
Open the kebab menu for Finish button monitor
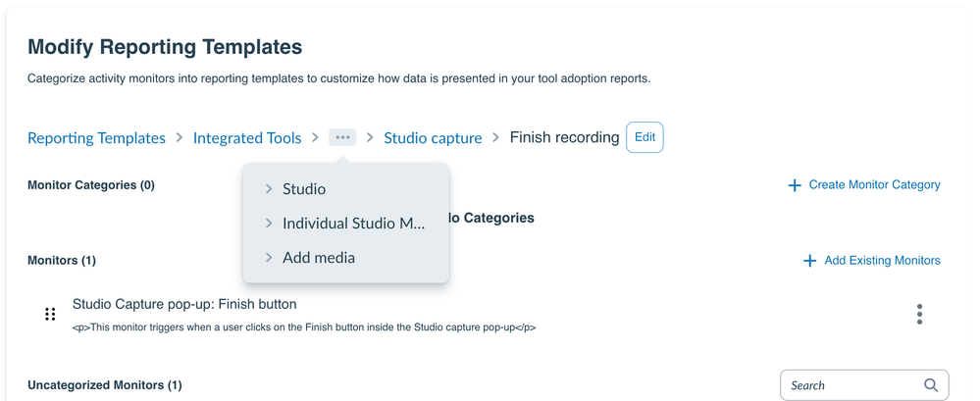click(x=919, y=314)
